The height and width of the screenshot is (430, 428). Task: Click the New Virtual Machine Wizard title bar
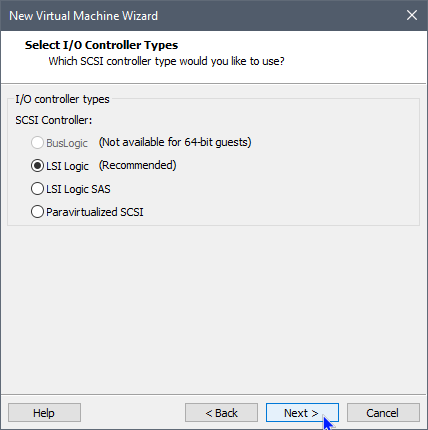tap(200, 15)
